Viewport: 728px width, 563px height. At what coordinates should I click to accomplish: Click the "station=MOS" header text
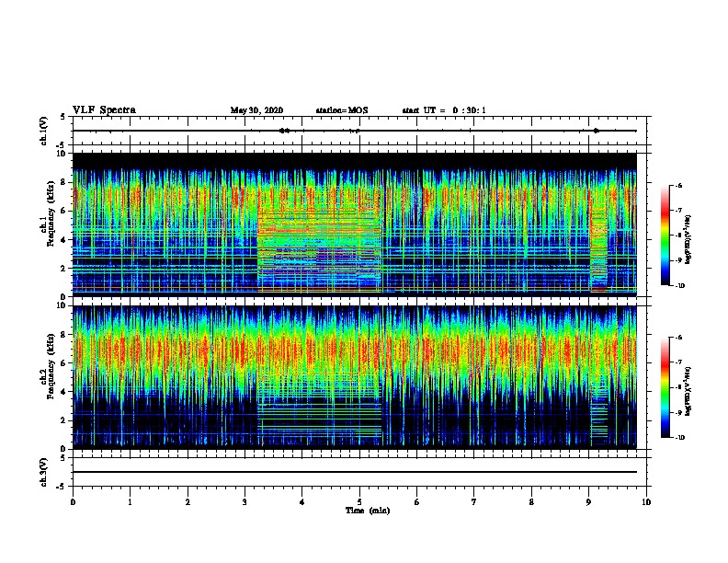[x=342, y=110]
